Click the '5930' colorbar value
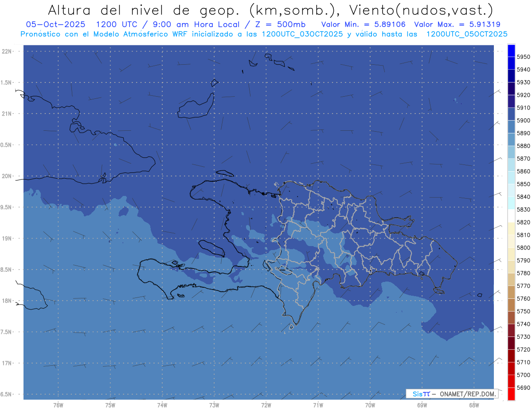 (x=524, y=82)
